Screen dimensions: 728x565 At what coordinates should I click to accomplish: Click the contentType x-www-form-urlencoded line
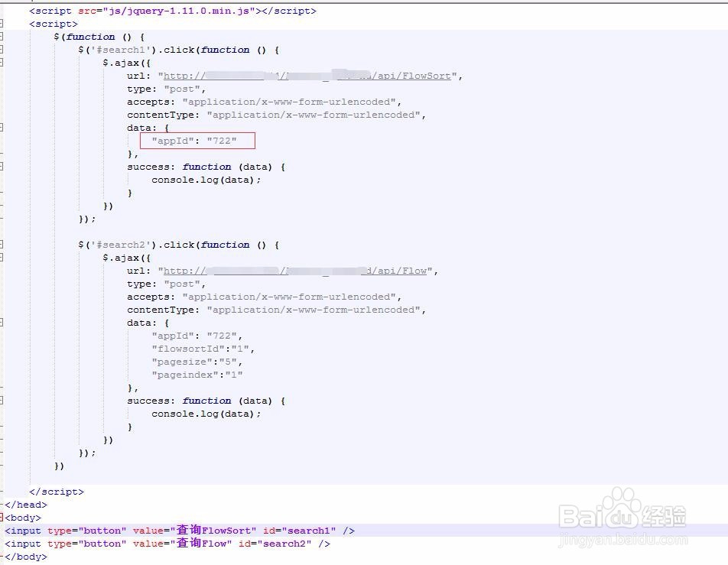(275, 115)
